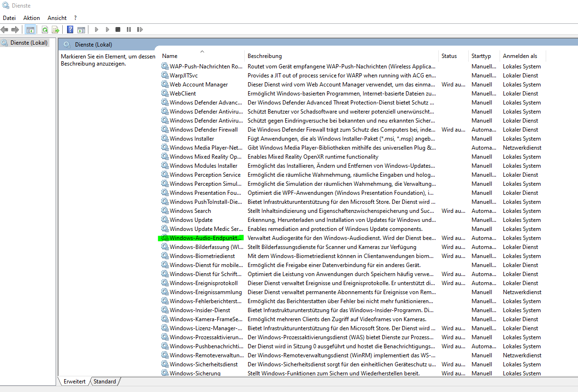Click the Restart service toolbar icon
The width and height of the screenshot is (578, 392).
140,29
